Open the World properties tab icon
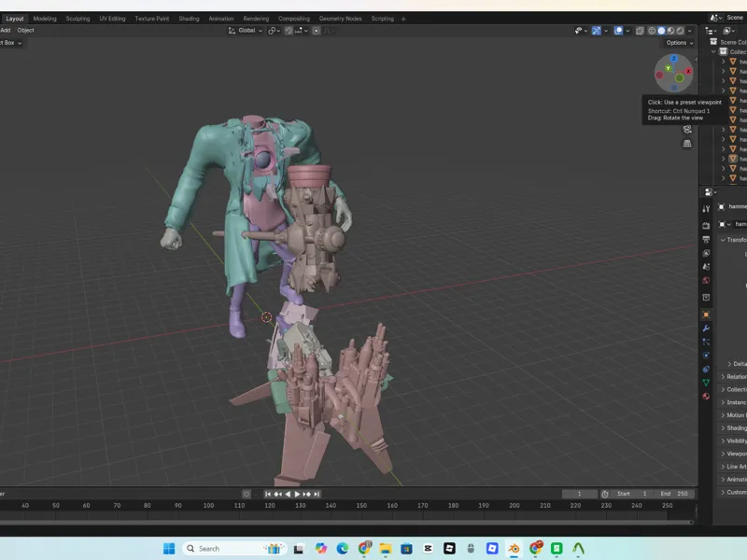747x560 pixels. tap(706, 281)
